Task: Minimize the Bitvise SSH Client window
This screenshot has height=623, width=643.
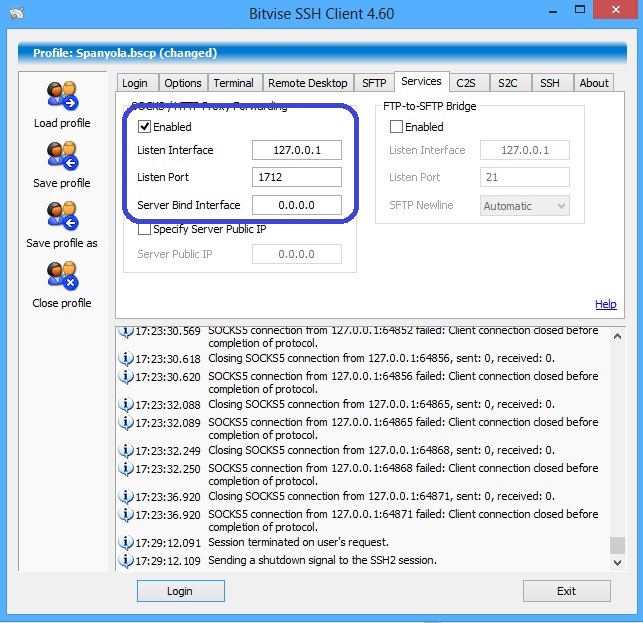Action: point(553,11)
